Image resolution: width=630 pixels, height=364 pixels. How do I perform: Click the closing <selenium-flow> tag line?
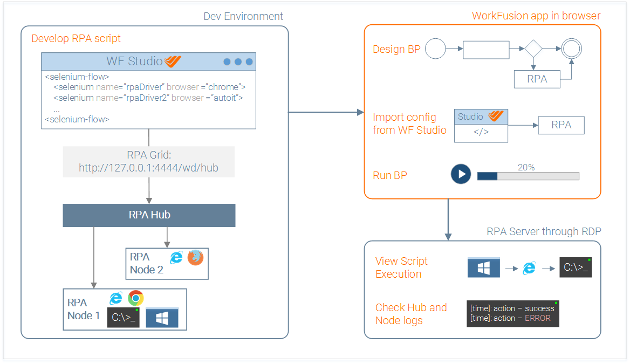pyautogui.click(x=77, y=120)
